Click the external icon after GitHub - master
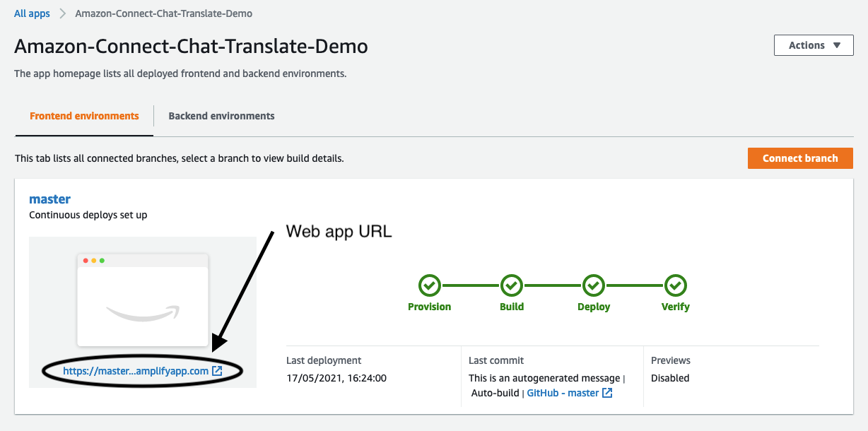The image size is (868, 431). tap(607, 393)
